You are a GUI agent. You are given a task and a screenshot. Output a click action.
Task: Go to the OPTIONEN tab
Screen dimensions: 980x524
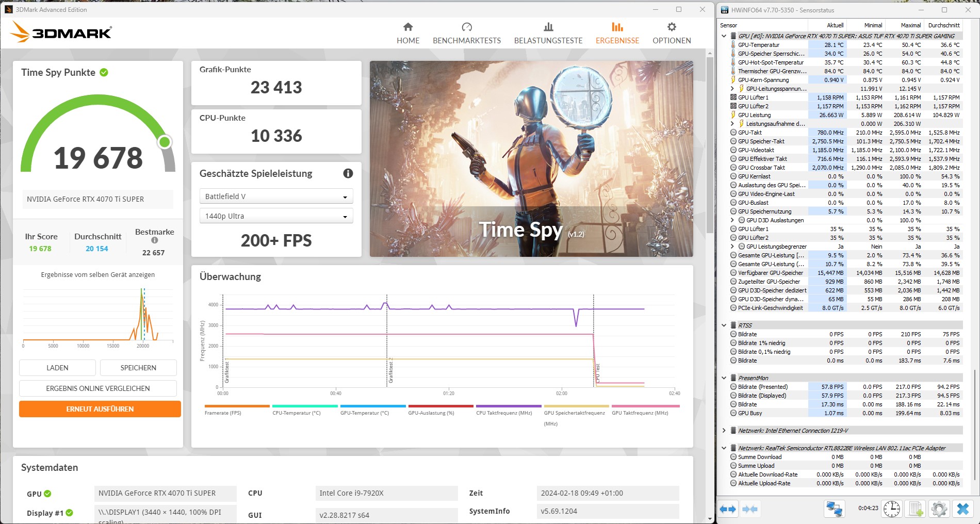(672, 34)
